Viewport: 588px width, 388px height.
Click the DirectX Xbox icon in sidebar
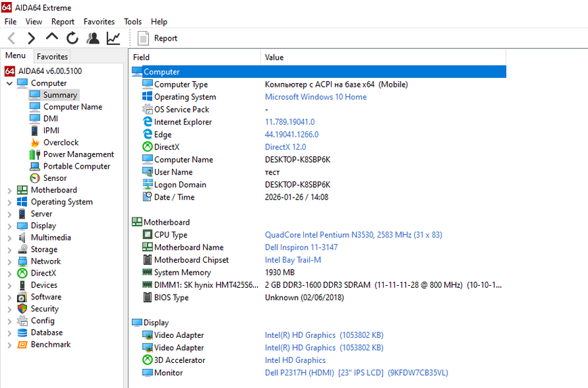tap(22, 273)
